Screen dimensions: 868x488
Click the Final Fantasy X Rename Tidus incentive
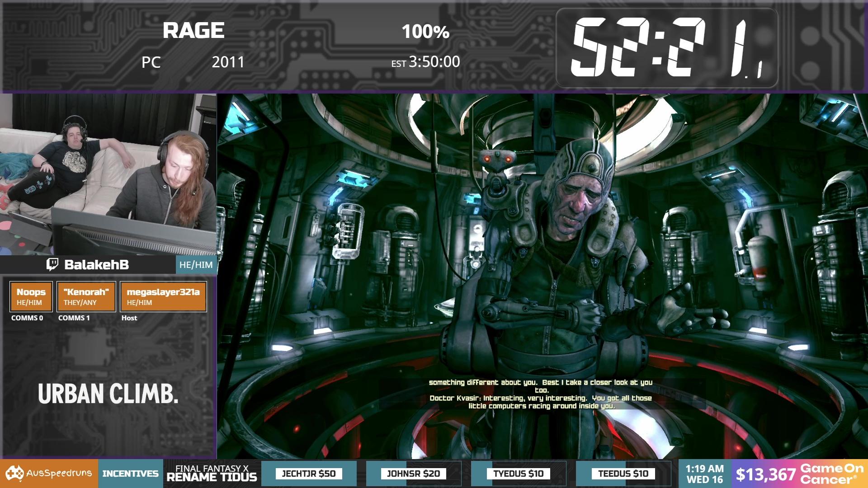point(212,474)
